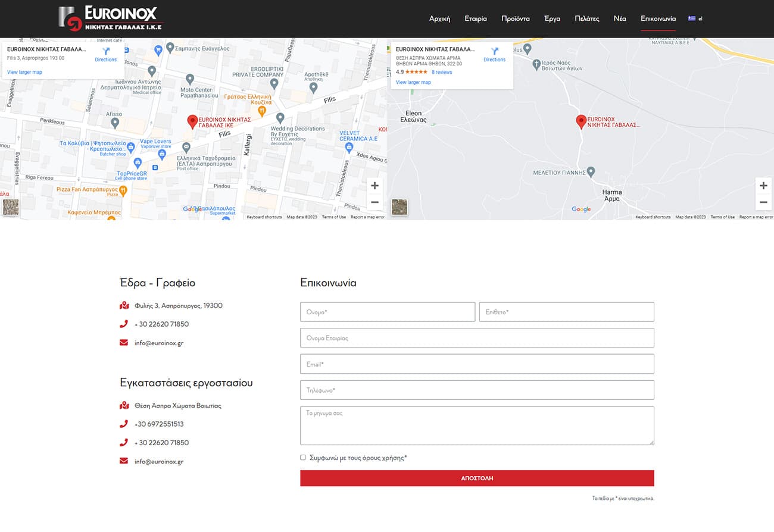Open the Νέα menu item
Viewport: 774px width, 532px height.
point(620,18)
